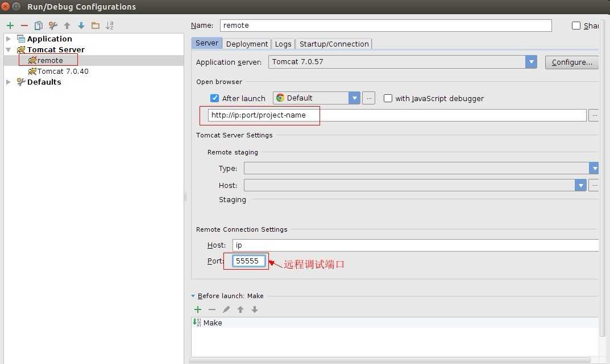
Task: Click the Name input field
Action: click(x=385, y=26)
